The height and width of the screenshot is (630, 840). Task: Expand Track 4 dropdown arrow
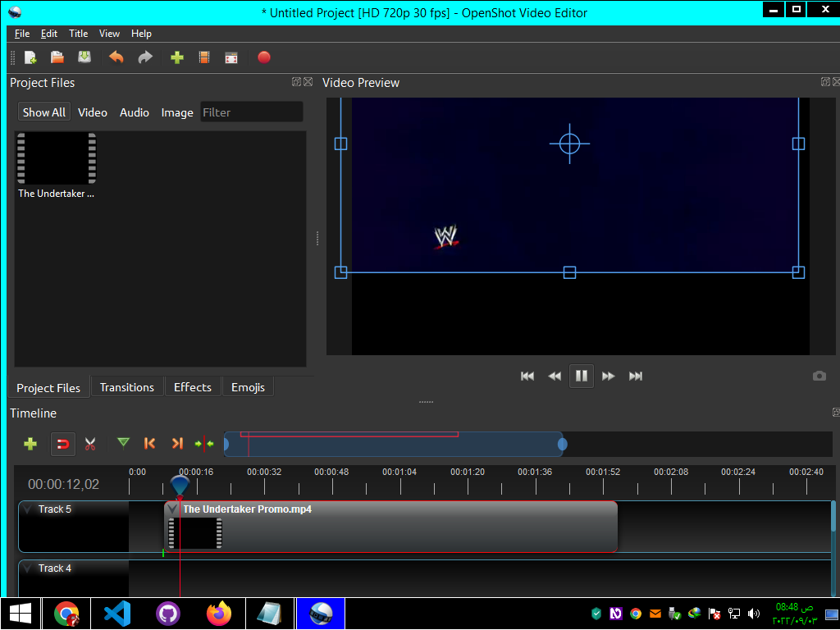(28, 568)
